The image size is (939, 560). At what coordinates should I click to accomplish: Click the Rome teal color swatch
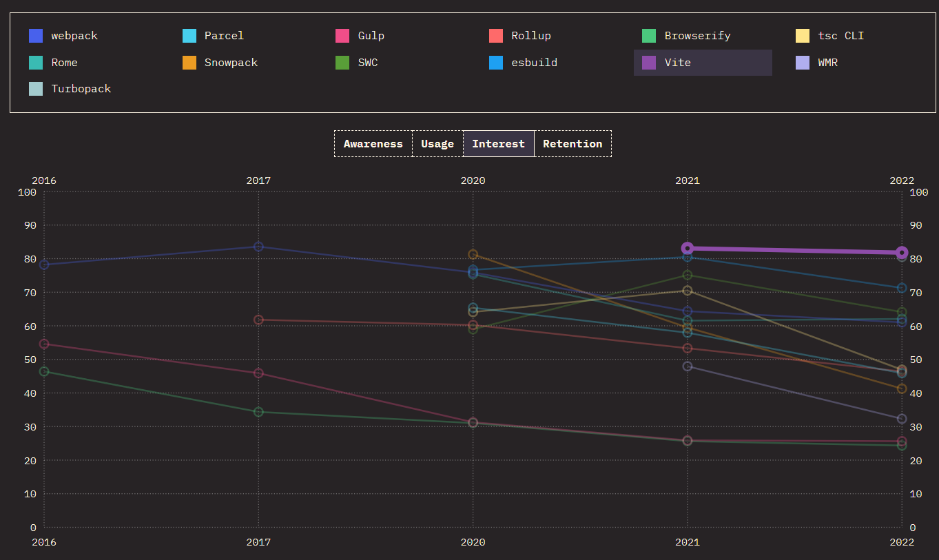(x=36, y=63)
